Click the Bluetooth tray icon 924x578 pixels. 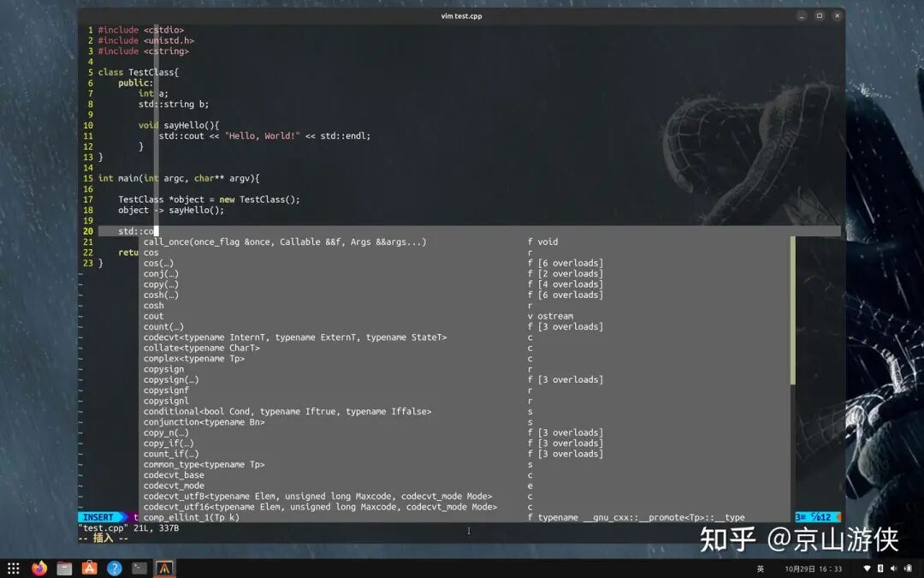[880, 569]
